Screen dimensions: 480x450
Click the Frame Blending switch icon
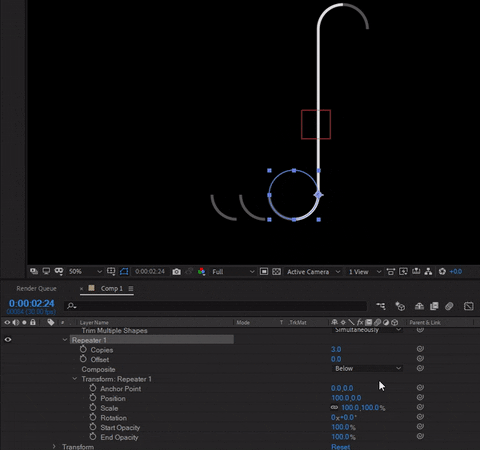434,306
